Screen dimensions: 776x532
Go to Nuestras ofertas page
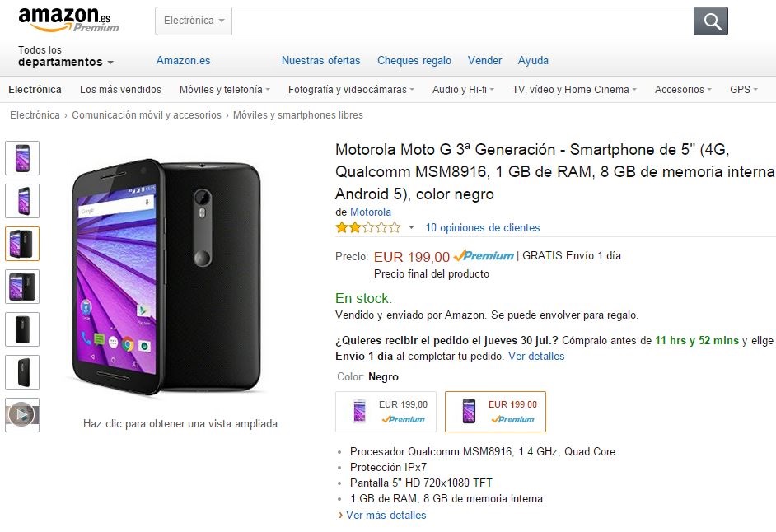(320, 60)
